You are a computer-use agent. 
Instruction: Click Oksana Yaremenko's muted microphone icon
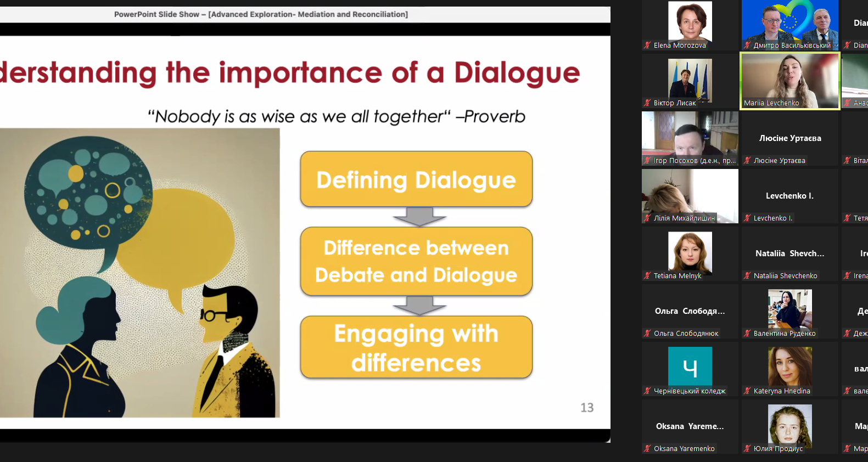[648, 449]
